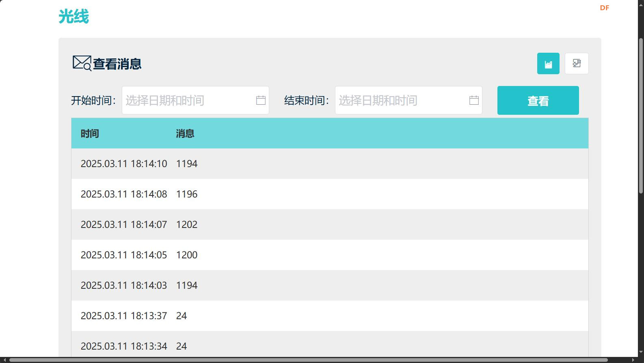Select row with time 2025.03.11 18:13:34
Viewport: 644px width, 363px height.
330,344
